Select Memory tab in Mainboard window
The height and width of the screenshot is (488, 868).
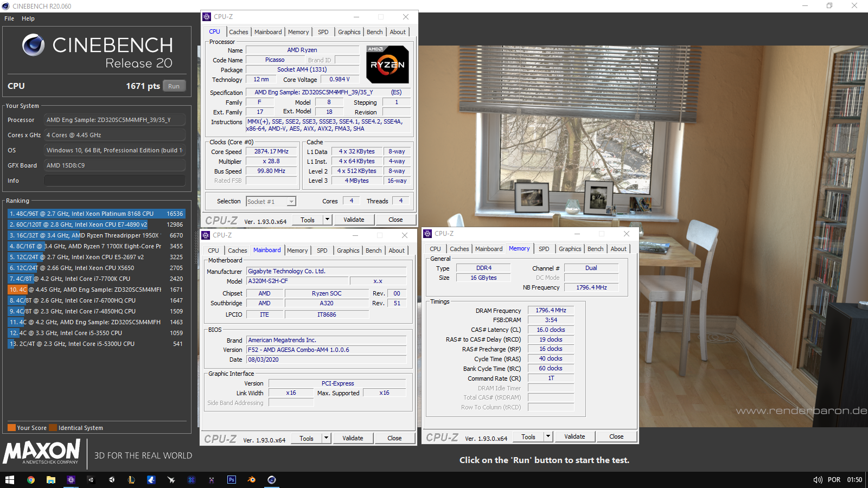pyautogui.click(x=297, y=251)
